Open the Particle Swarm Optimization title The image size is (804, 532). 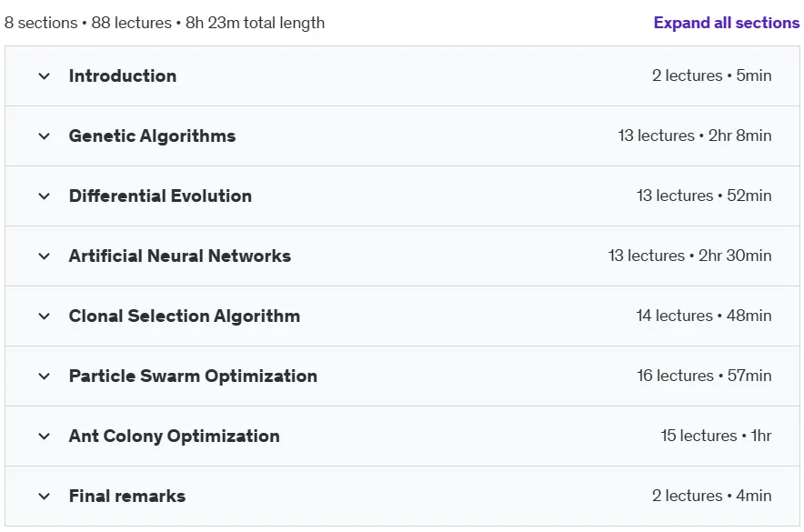194,376
